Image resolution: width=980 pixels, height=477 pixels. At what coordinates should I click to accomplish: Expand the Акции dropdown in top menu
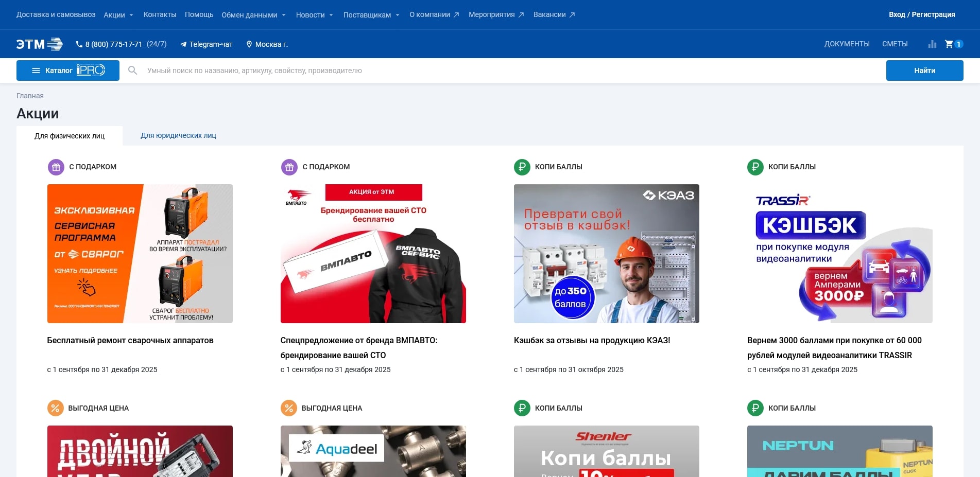click(x=118, y=15)
